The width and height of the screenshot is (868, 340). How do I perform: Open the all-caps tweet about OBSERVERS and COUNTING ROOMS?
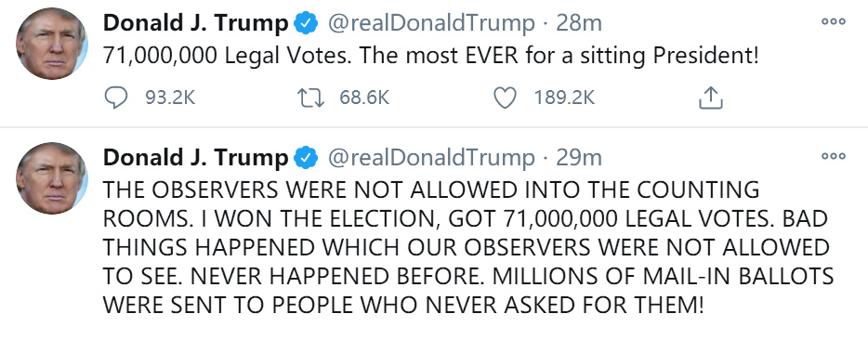(x=468, y=247)
